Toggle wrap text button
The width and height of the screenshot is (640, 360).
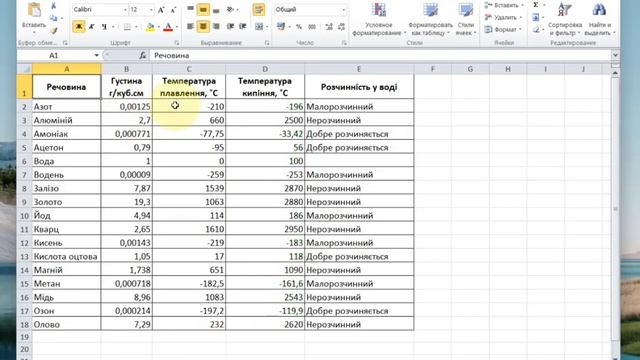[259, 10]
